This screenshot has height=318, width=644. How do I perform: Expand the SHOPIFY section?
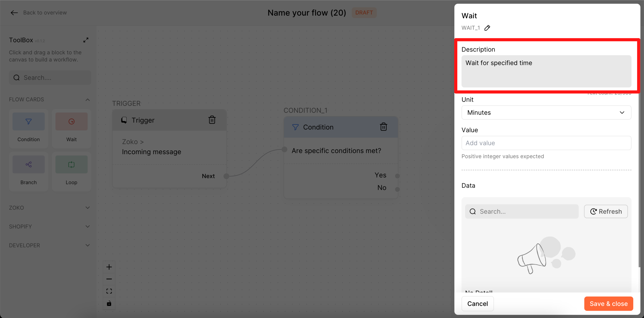(88, 226)
